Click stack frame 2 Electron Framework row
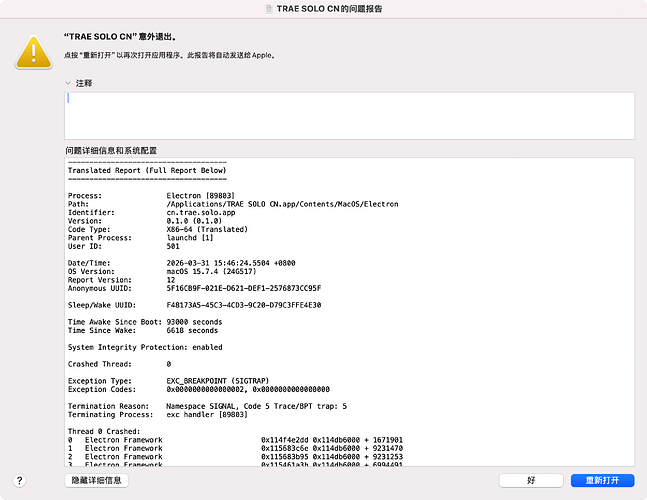Image resolution: width=647 pixels, height=500 pixels. coord(235,457)
